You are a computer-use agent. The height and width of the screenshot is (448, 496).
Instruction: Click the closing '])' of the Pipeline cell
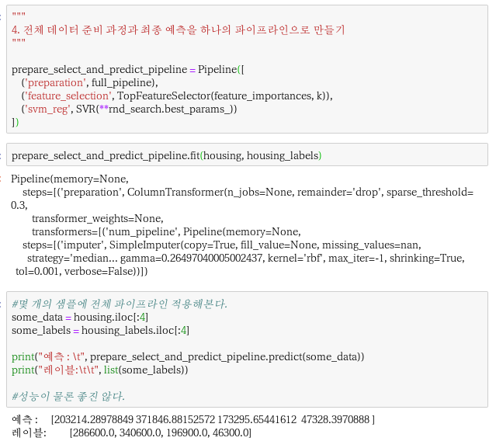16,122
